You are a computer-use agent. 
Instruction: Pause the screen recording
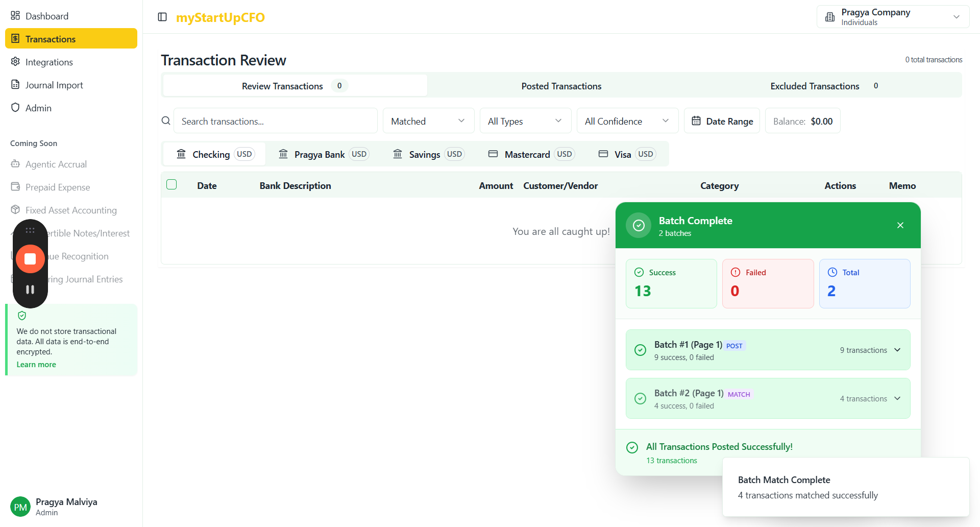point(30,290)
